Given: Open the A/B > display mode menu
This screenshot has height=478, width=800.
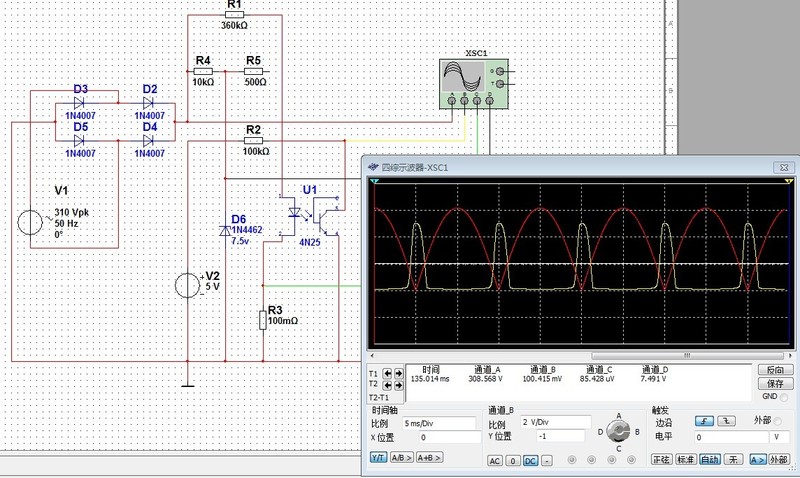Looking at the screenshot, I should [x=402, y=459].
